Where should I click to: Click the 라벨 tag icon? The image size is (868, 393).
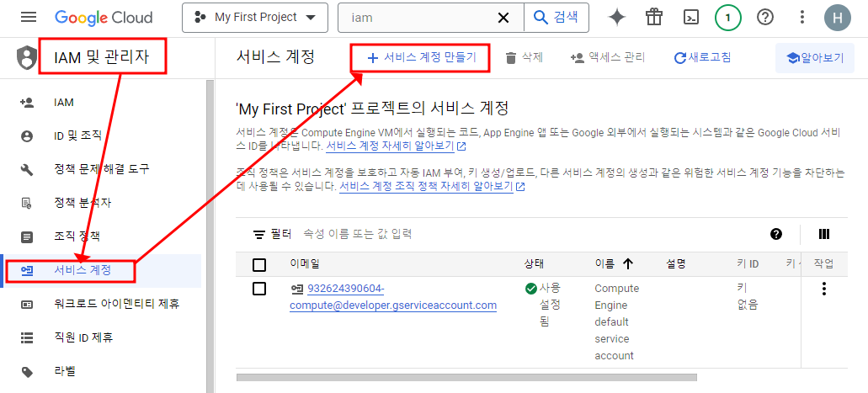click(27, 371)
